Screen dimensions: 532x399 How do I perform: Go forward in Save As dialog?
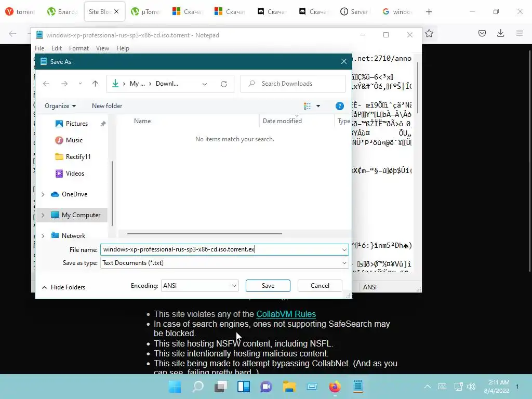(64, 84)
